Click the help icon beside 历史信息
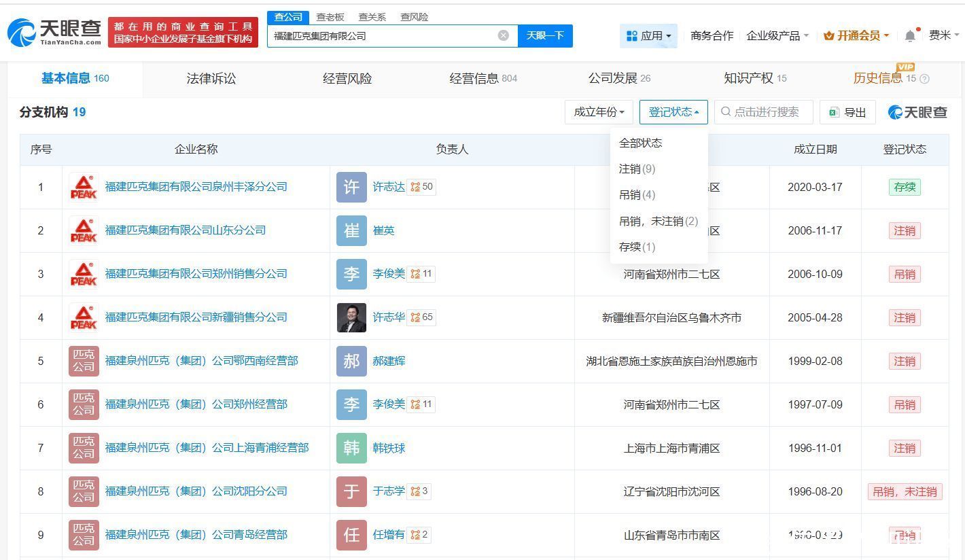 coord(924,79)
